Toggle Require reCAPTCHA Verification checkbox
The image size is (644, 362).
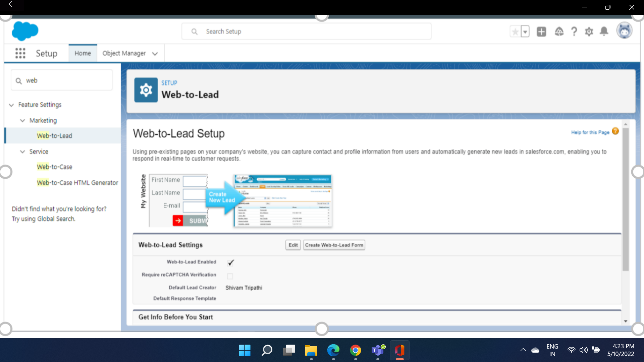pyautogui.click(x=230, y=276)
